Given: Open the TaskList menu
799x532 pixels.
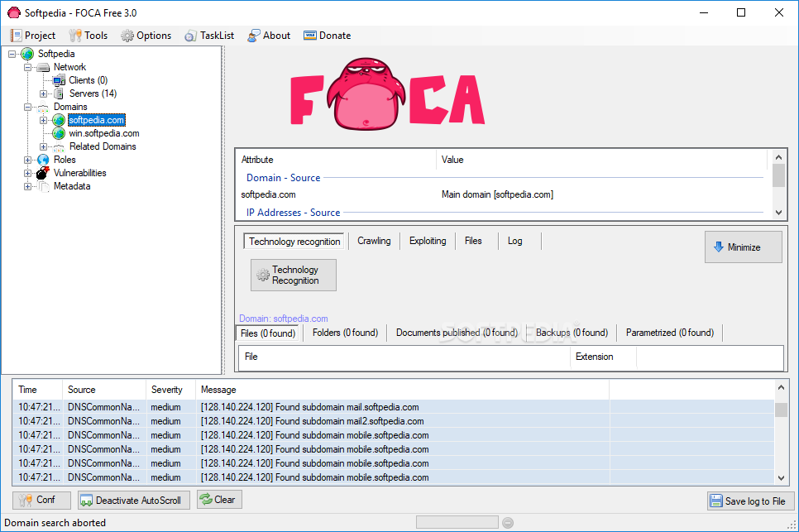Looking at the screenshot, I should [209, 36].
